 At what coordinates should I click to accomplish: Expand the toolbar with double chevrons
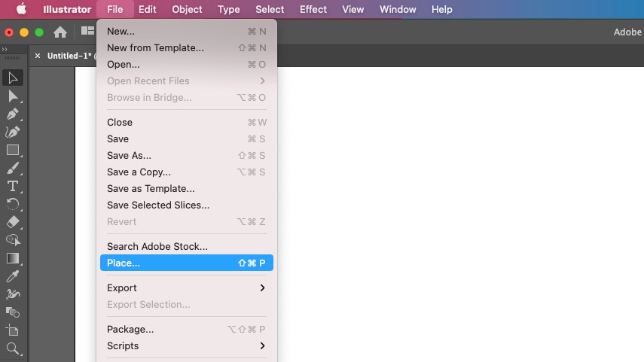tap(5, 49)
